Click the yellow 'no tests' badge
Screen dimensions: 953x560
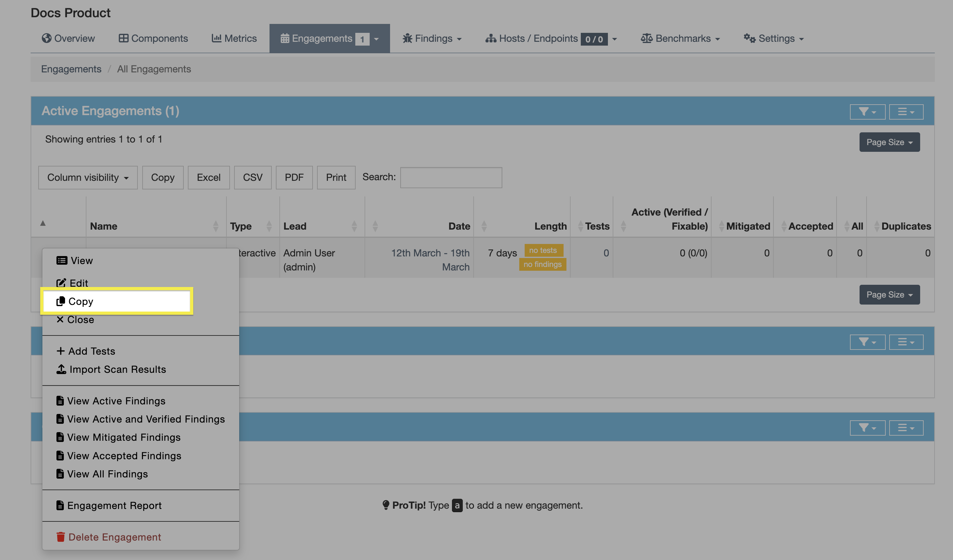point(543,250)
